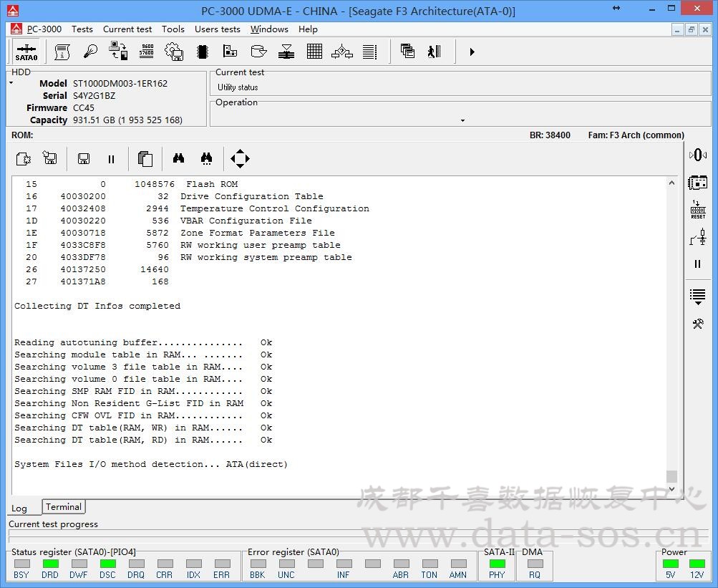Expand the main toolbar overflow arrow
The width and height of the screenshot is (718, 588).
point(472,52)
